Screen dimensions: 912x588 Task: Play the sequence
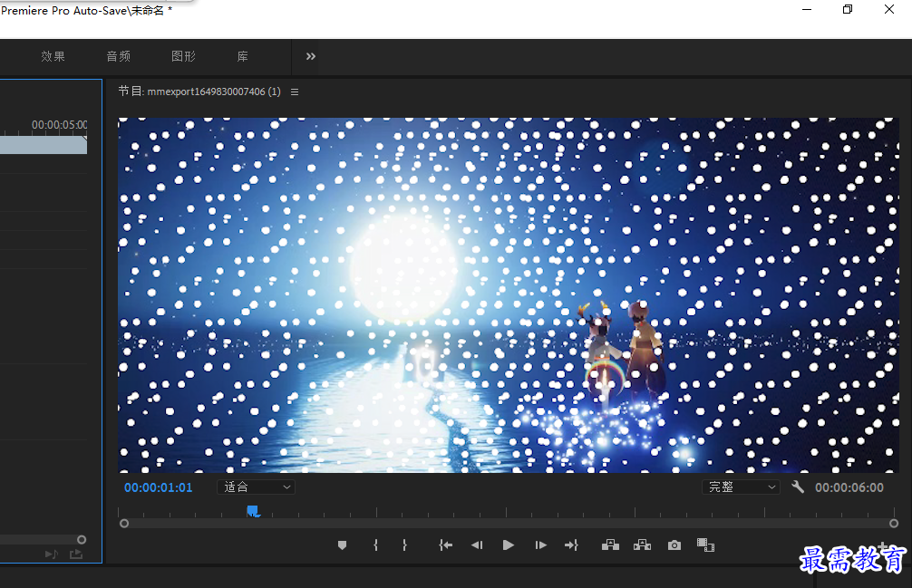pyautogui.click(x=508, y=545)
